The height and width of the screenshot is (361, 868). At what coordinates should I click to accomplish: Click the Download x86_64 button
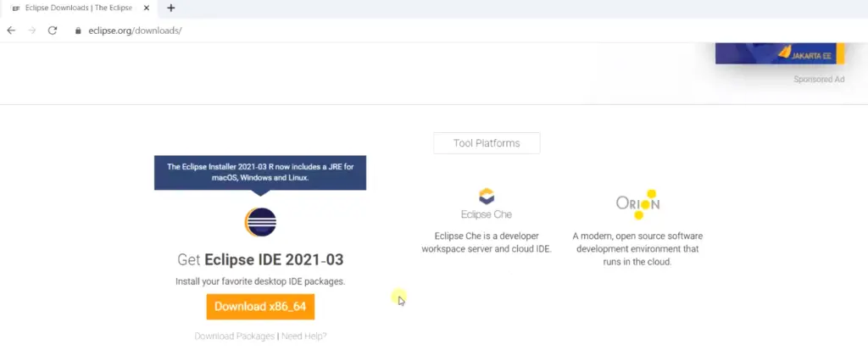pyautogui.click(x=260, y=307)
